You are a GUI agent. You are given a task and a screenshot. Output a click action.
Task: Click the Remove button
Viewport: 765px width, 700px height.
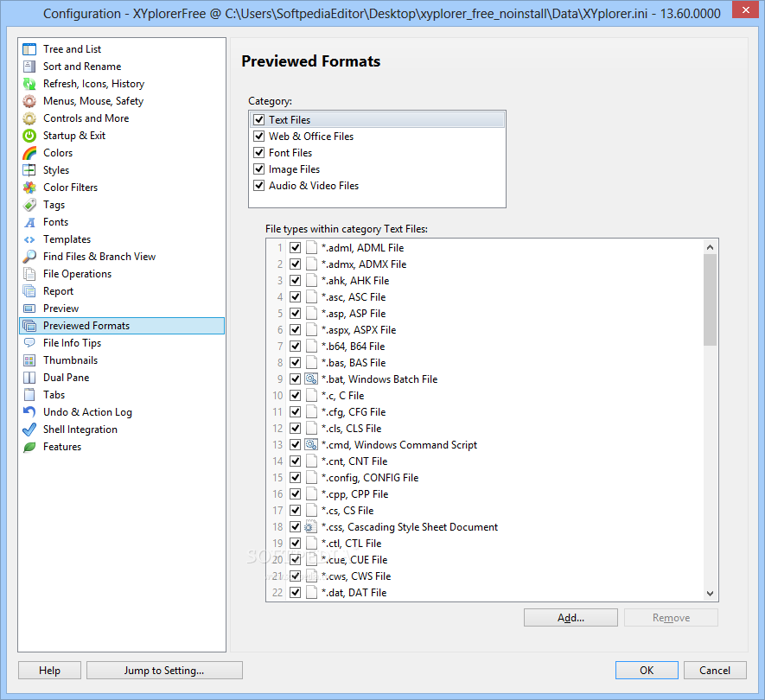pyautogui.click(x=671, y=618)
